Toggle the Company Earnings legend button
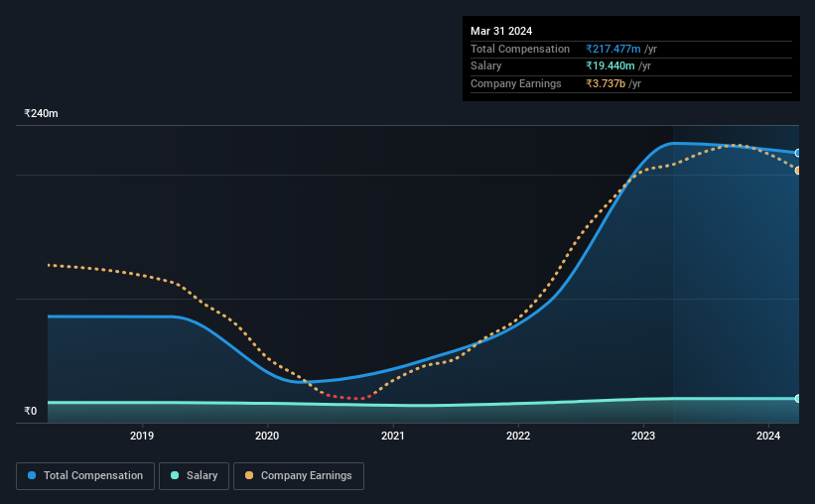The image size is (815, 504). 299,476
